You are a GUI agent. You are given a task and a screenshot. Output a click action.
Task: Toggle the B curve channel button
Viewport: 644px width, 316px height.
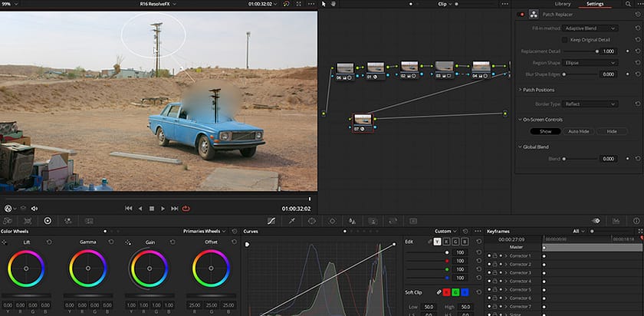tap(465, 242)
